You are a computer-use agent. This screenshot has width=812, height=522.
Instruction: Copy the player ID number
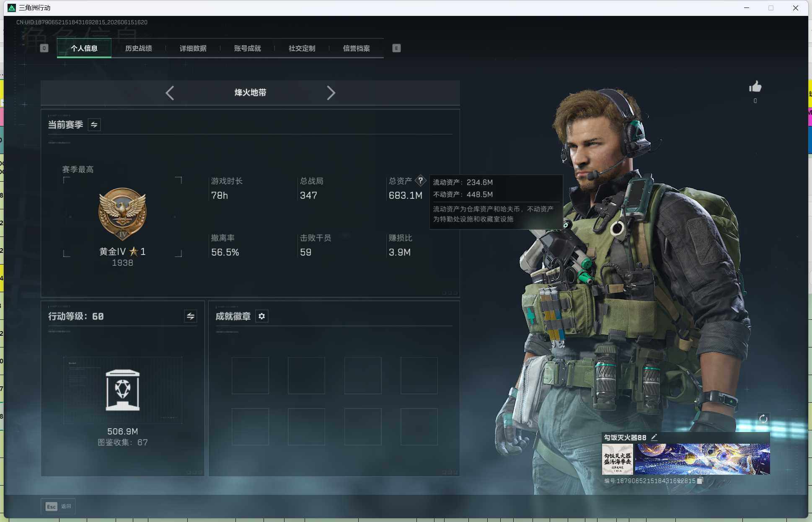[x=700, y=481]
